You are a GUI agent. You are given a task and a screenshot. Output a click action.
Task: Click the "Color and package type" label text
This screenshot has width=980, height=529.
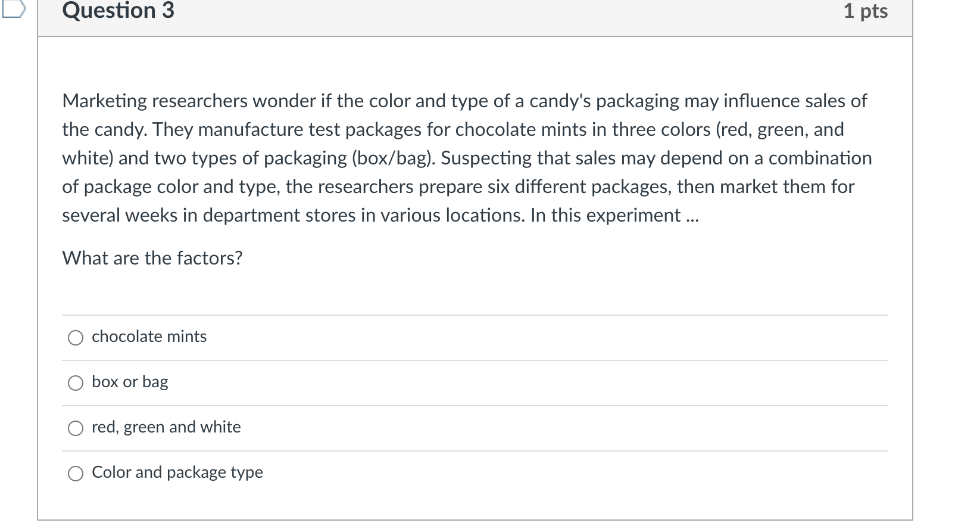click(177, 472)
